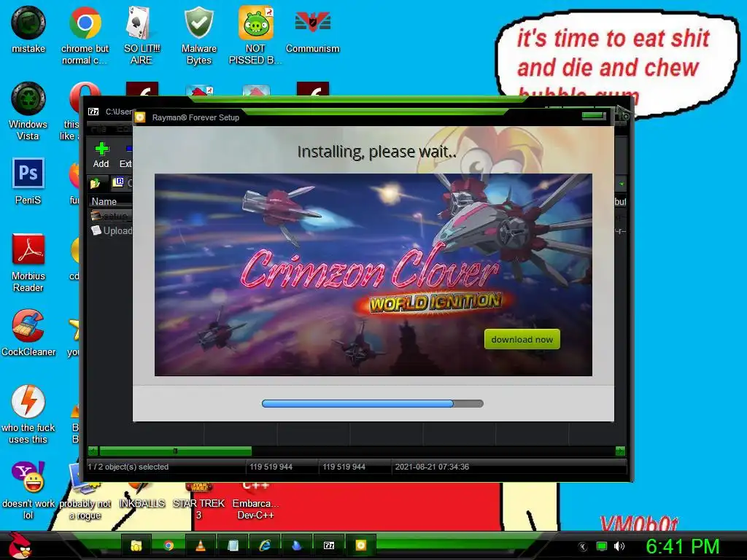
Task: Click the Crimzon Clover advertisement banner
Action: coord(373,275)
